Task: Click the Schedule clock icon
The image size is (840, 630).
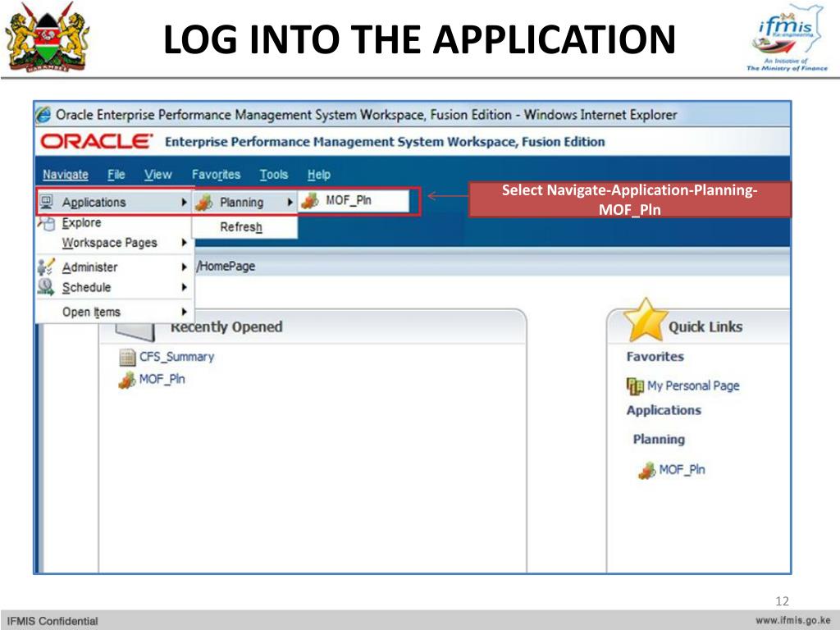Action: [x=46, y=286]
